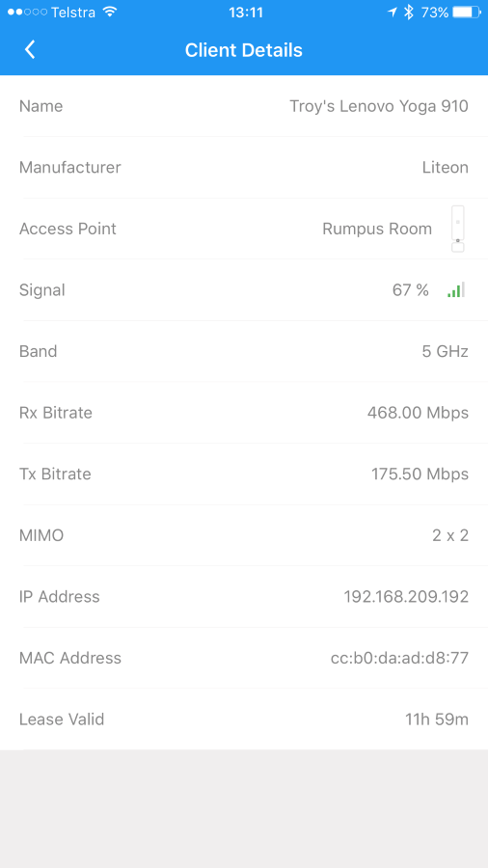Tap the back arrow in header
This screenshot has width=488, height=868.
[x=30, y=50]
